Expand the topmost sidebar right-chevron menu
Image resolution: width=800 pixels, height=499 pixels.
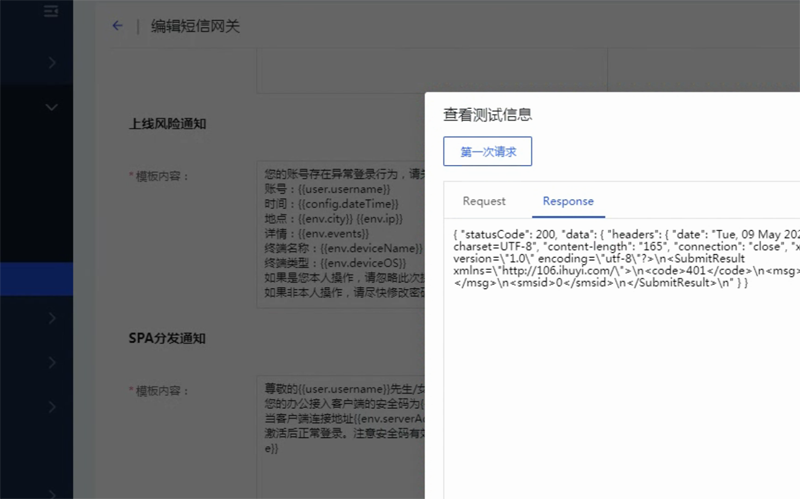[x=51, y=63]
